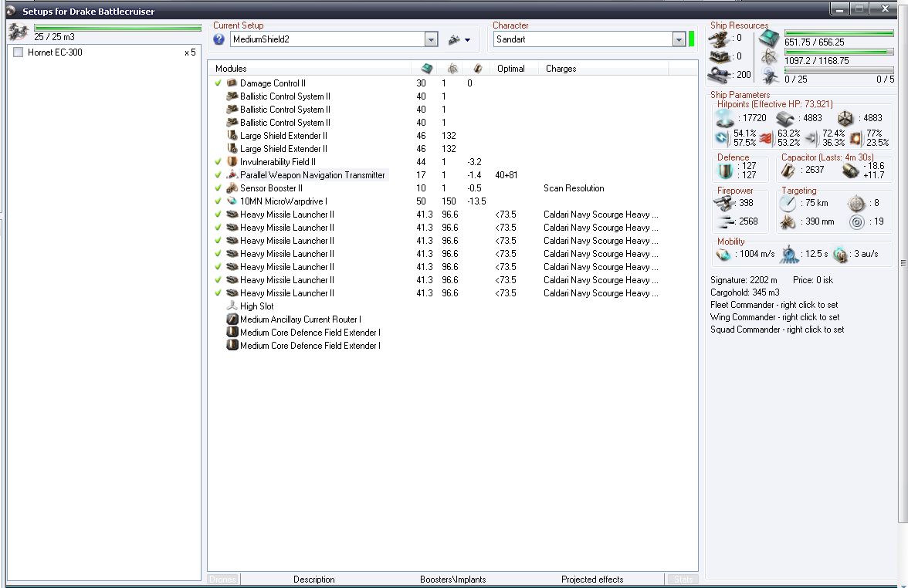Click the Scan Resolution charge text
908x588 pixels.
(x=573, y=188)
